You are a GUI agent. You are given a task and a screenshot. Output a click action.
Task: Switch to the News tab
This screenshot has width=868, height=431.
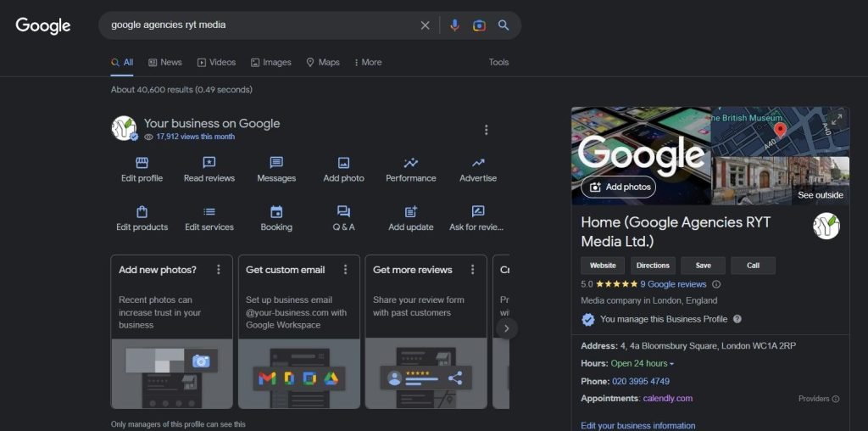coord(165,62)
